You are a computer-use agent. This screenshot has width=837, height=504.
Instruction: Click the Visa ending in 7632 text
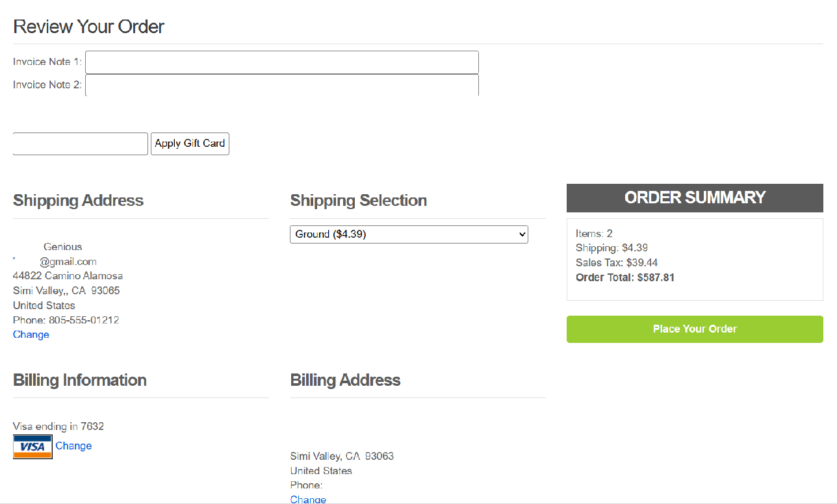click(x=58, y=427)
